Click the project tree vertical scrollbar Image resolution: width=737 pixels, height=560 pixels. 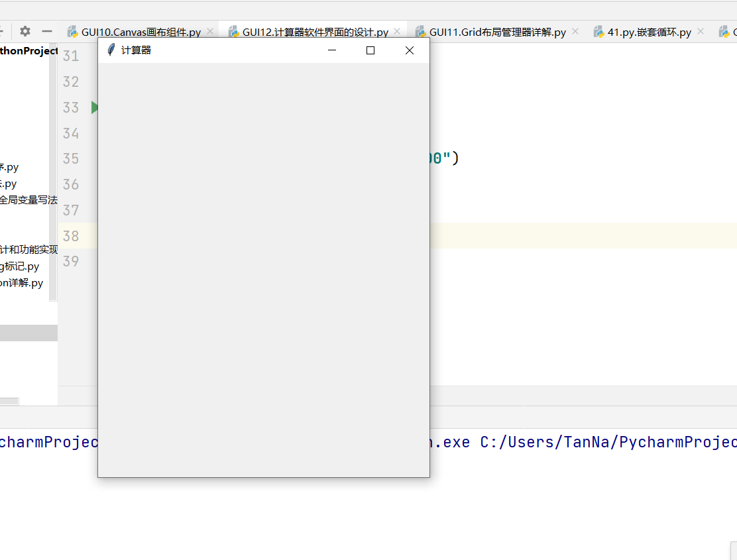tap(53, 172)
